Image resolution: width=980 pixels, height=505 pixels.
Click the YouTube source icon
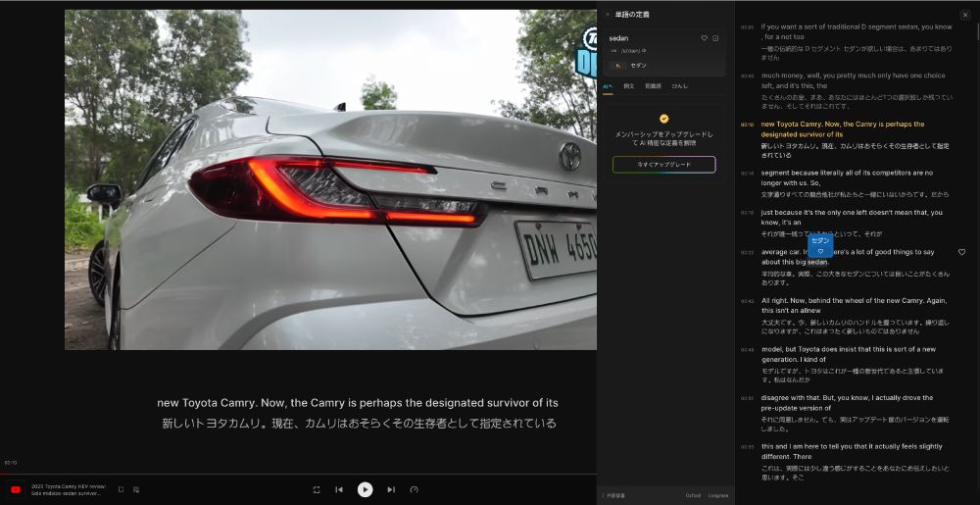(16, 489)
